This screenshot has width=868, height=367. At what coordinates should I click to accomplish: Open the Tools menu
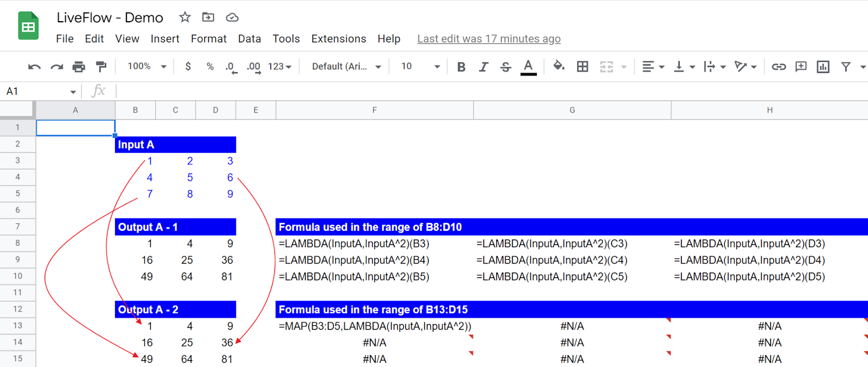coord(286,38)
